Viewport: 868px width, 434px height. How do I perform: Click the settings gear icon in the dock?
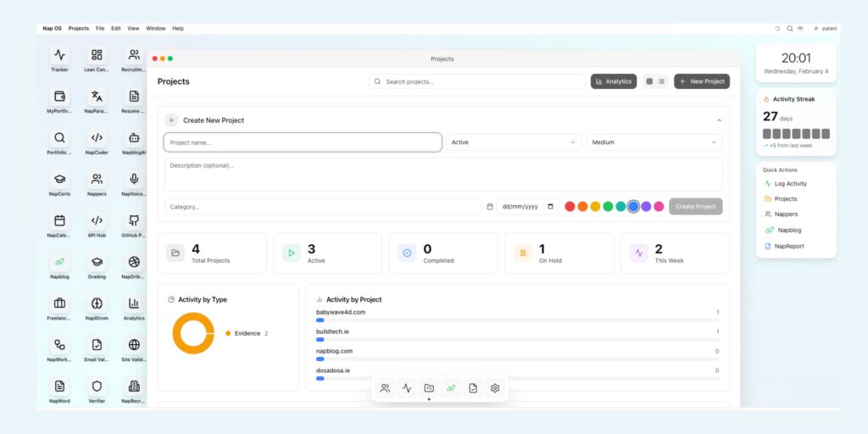(495, 388)
